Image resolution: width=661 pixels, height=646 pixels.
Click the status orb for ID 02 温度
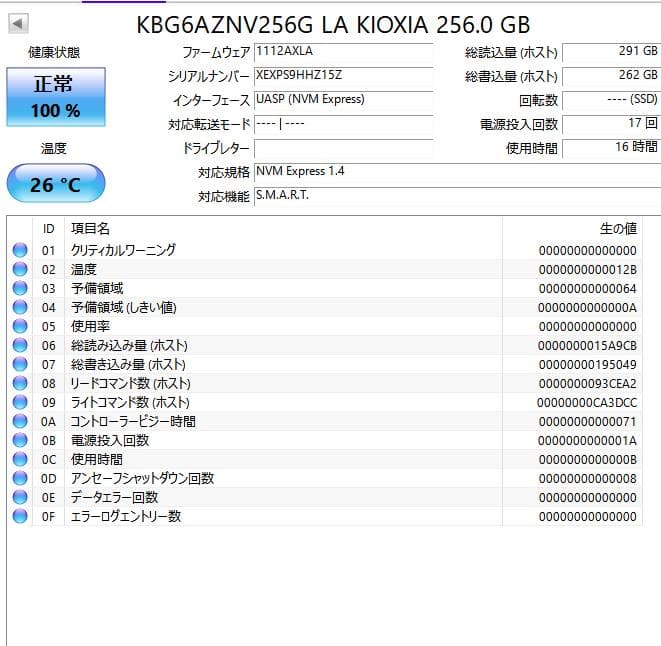[20, 269]
